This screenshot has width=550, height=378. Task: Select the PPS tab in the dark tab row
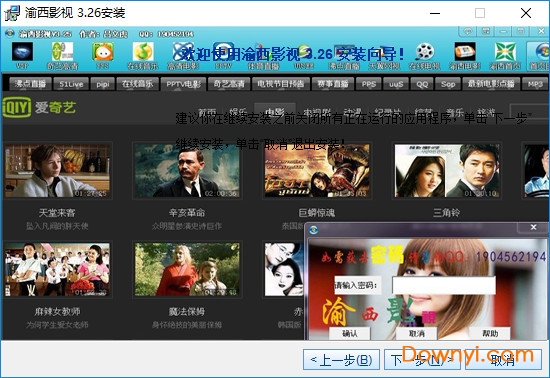[x=369, y=84]
